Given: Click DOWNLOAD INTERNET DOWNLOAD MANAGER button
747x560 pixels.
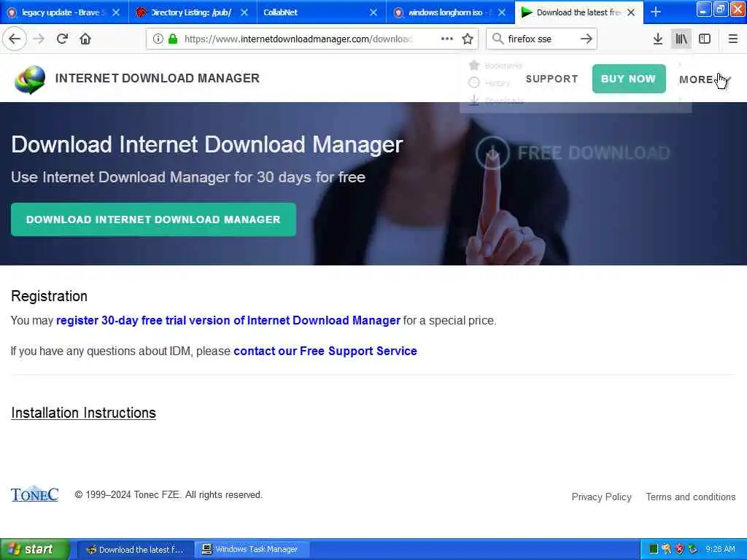Looking at the screenshot, I should (153, 219).
